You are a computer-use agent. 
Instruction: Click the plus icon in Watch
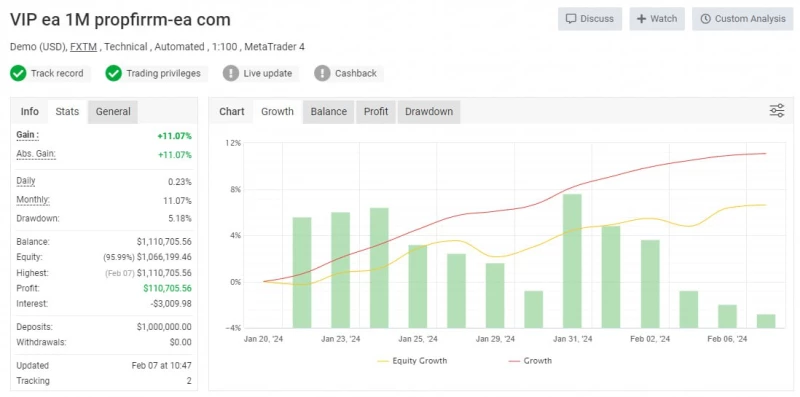coord(641,19)
